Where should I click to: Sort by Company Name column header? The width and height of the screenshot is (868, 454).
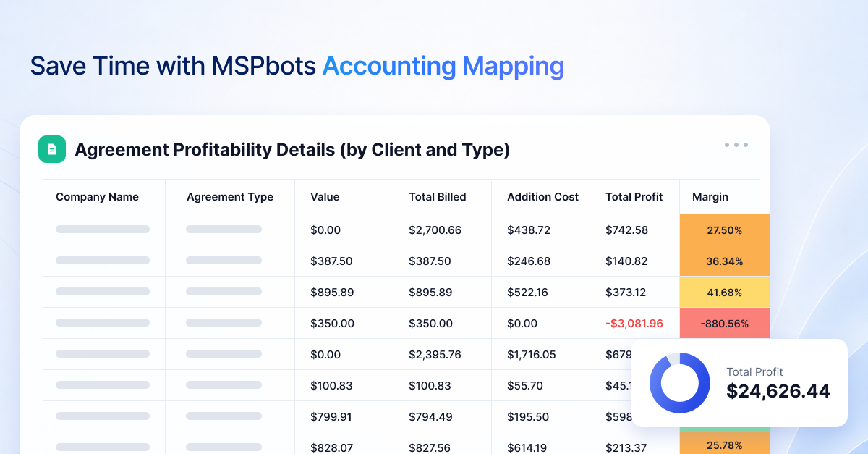pos(97,197)
